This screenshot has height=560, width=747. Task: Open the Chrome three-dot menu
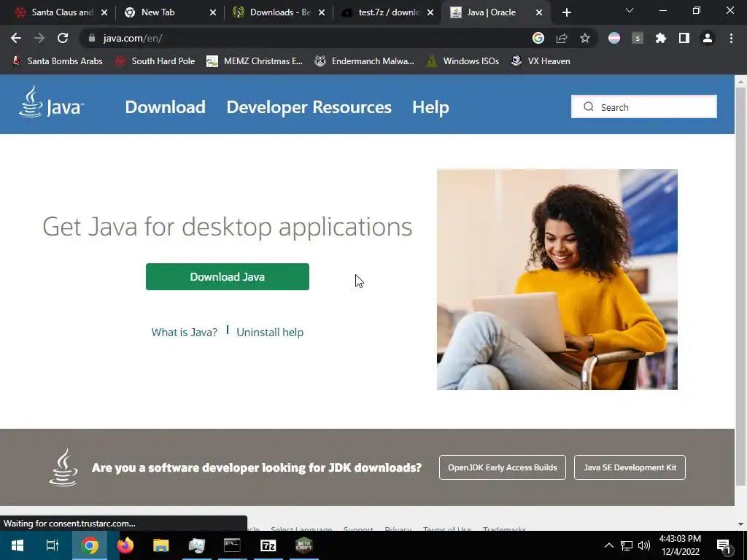click(731, 38)
